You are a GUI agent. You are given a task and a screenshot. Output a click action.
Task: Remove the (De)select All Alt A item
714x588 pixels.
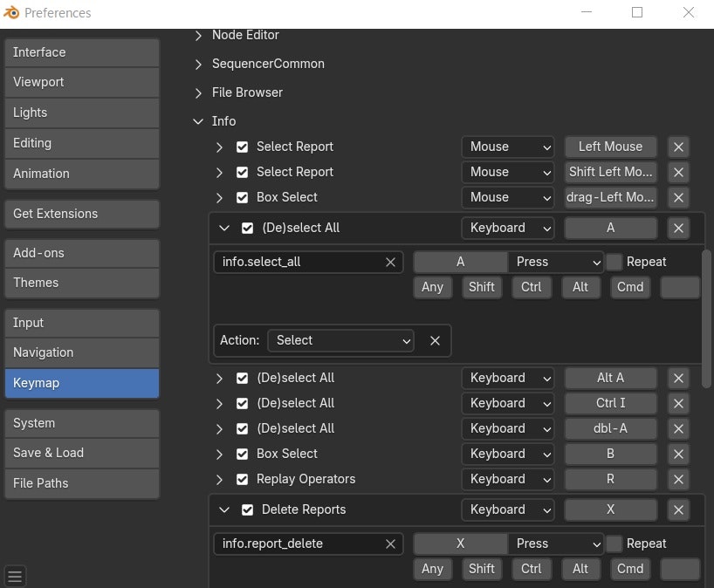pyautogui.click(x=678, y=379)
